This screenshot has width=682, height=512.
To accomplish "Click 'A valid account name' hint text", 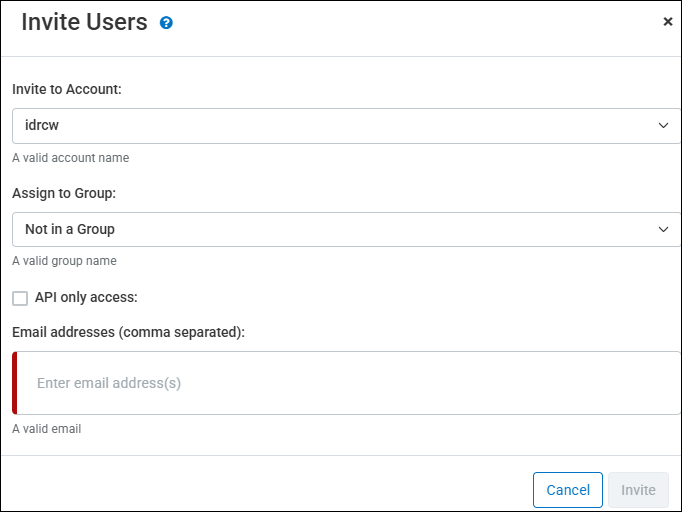I will point(70,158).
